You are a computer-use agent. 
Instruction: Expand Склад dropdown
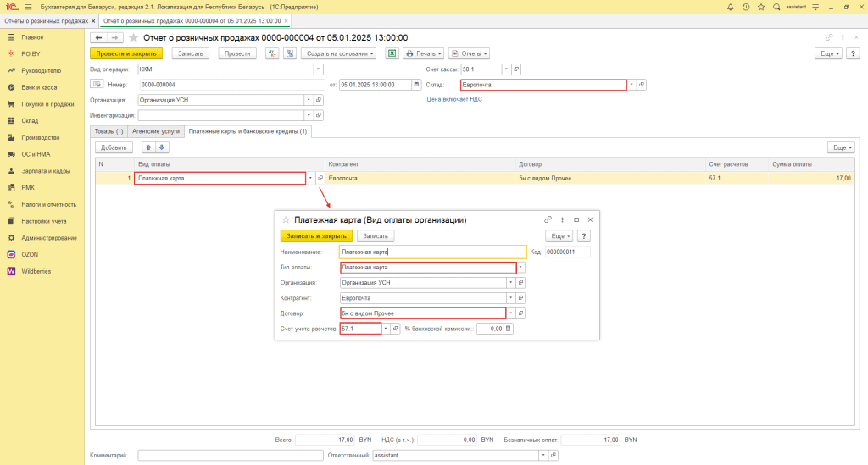632,85
